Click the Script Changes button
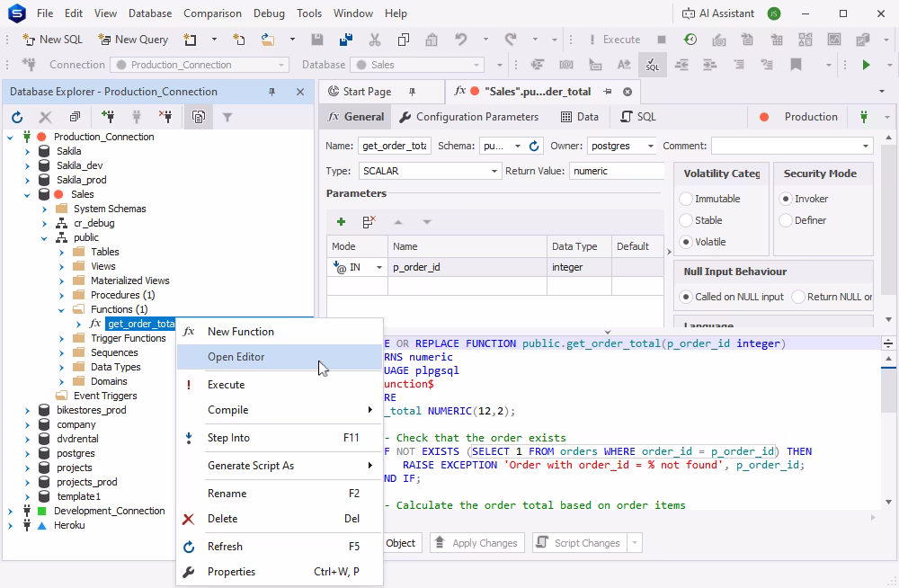899x588 pixels. tap(580, 543)
